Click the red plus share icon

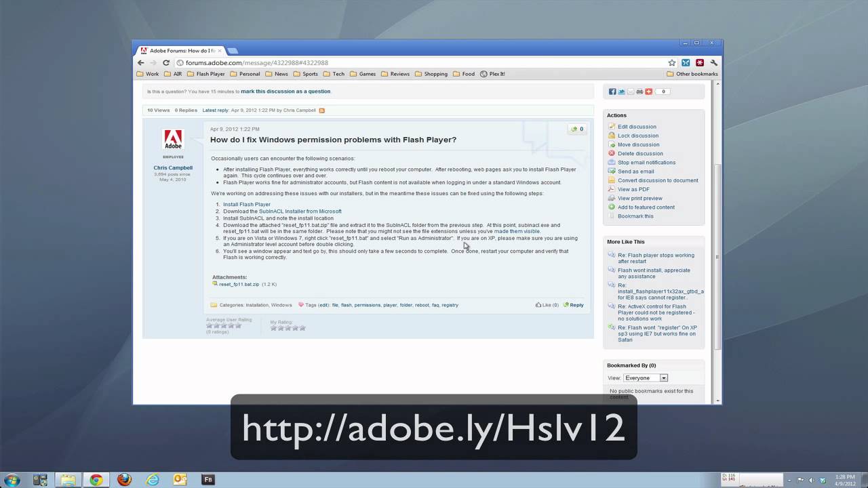point(648,91)
